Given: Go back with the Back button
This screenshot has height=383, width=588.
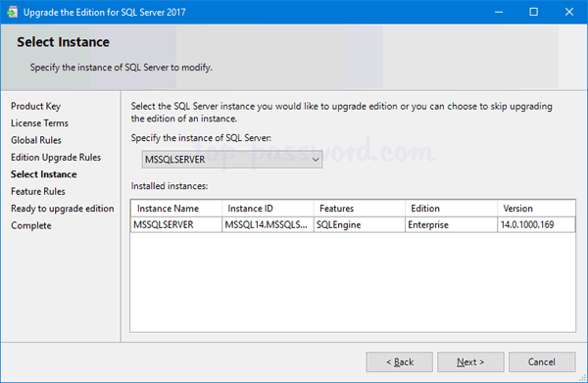Looking at the screenshot, I should click(400, 361).
